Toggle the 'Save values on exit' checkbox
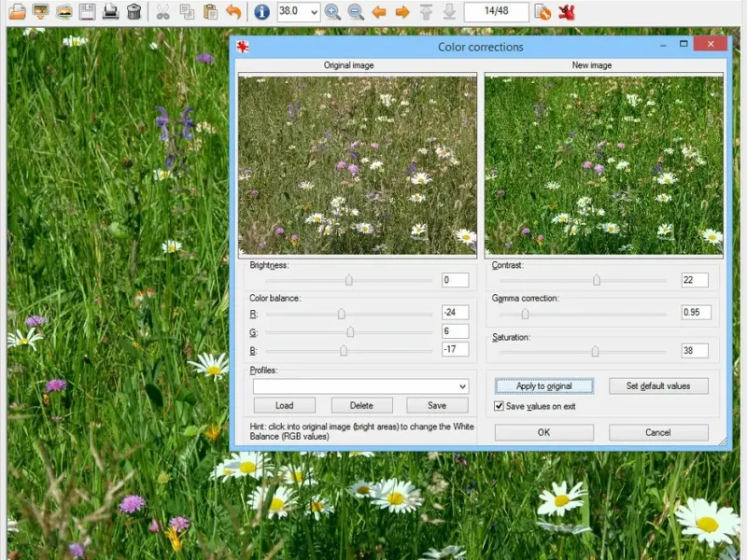 tap(499, 407)
